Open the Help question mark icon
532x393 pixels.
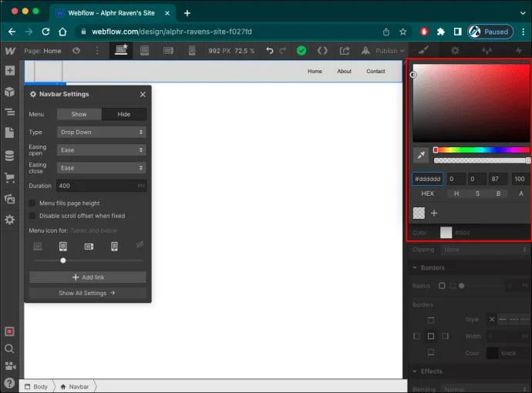click(x=9, y=383)
